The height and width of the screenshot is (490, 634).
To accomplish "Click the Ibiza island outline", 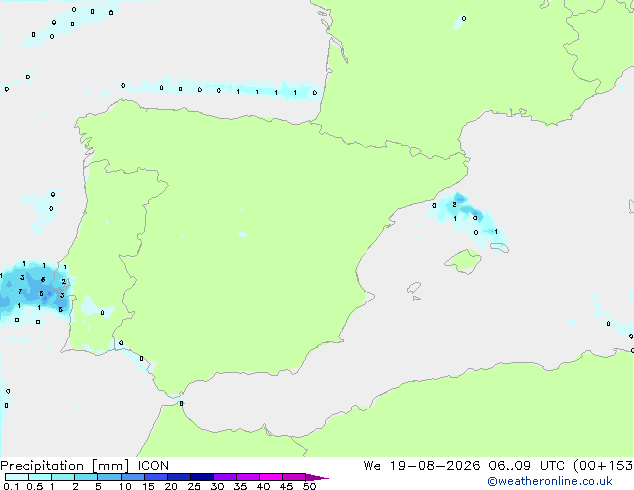I will click(x=414, y=288).
